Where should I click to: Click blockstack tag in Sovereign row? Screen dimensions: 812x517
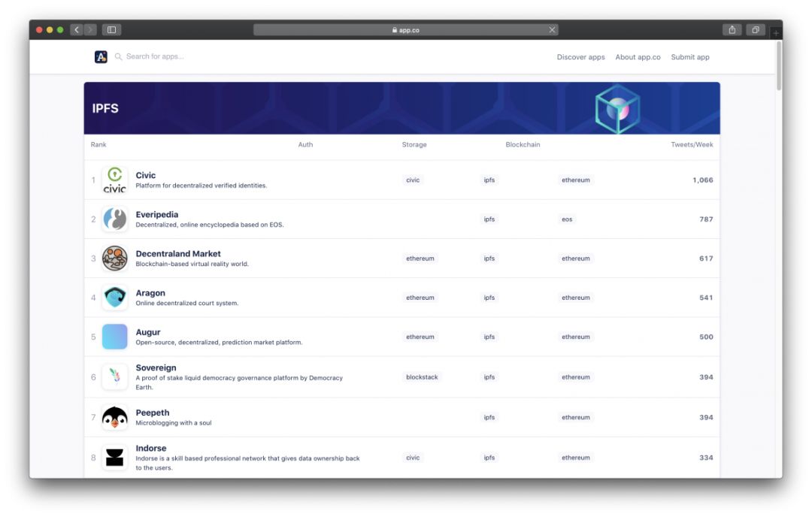pyautogui.click(x=422, y=377)
